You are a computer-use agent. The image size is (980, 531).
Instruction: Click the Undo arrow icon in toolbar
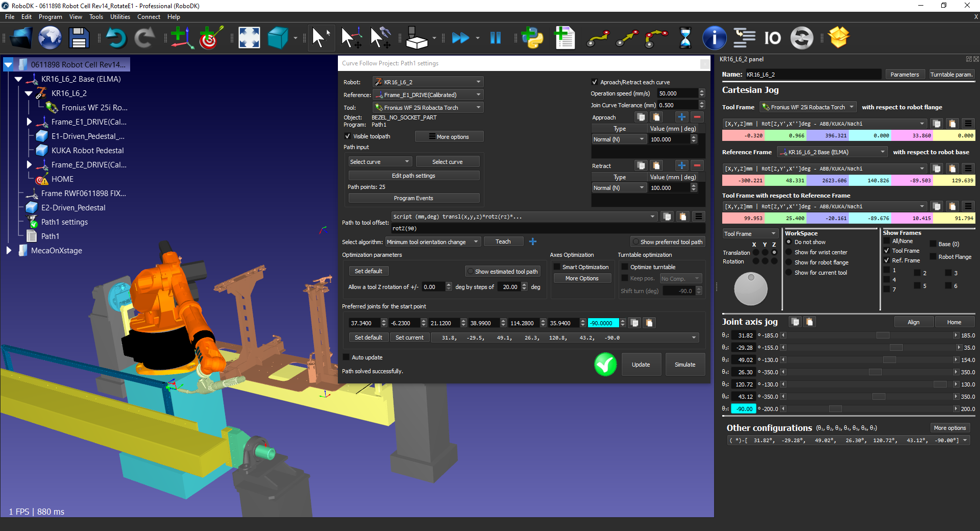pyautogui.click(x=116, y=38)
